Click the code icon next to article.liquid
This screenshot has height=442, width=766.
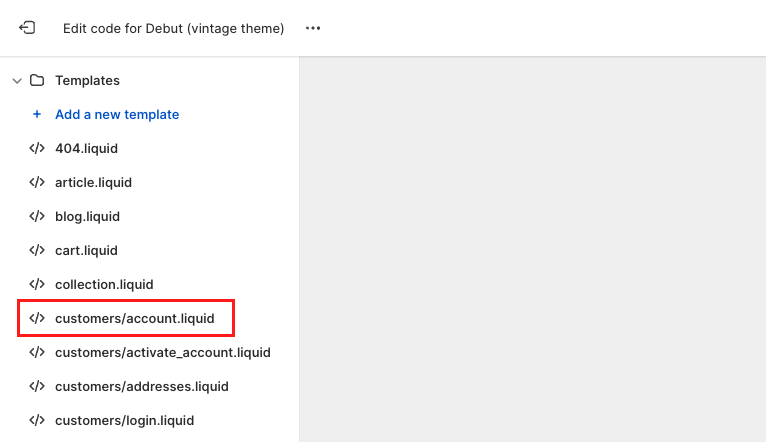tap(37, 182)
